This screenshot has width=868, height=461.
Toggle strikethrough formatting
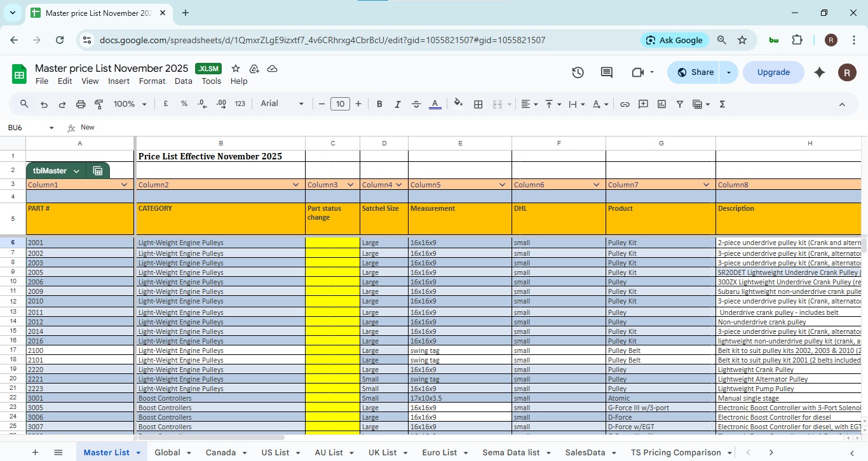coord(414,104)
